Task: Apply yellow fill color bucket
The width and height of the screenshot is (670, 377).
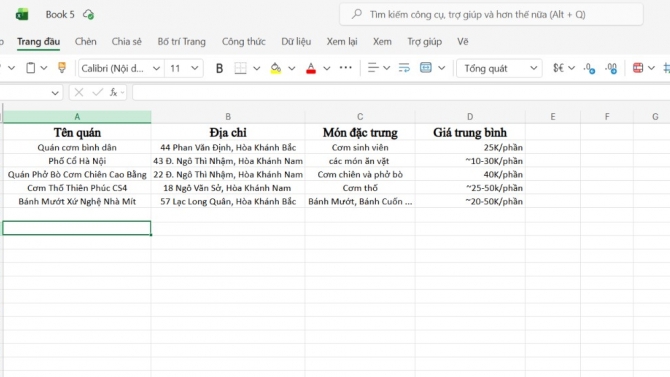Action: 276,68
